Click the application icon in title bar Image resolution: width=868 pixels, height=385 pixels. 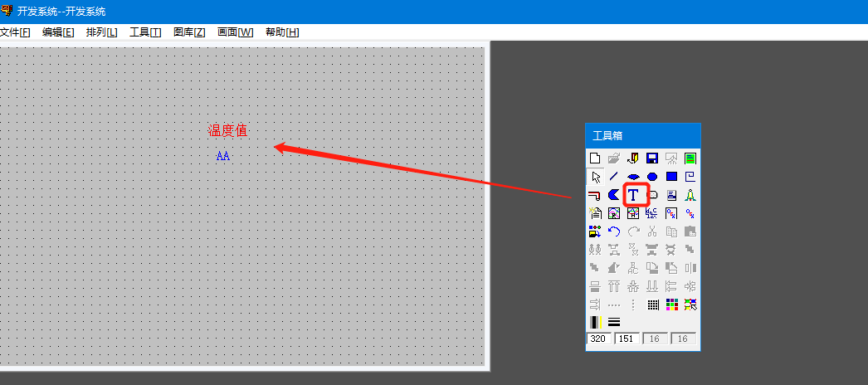[7, 11]
